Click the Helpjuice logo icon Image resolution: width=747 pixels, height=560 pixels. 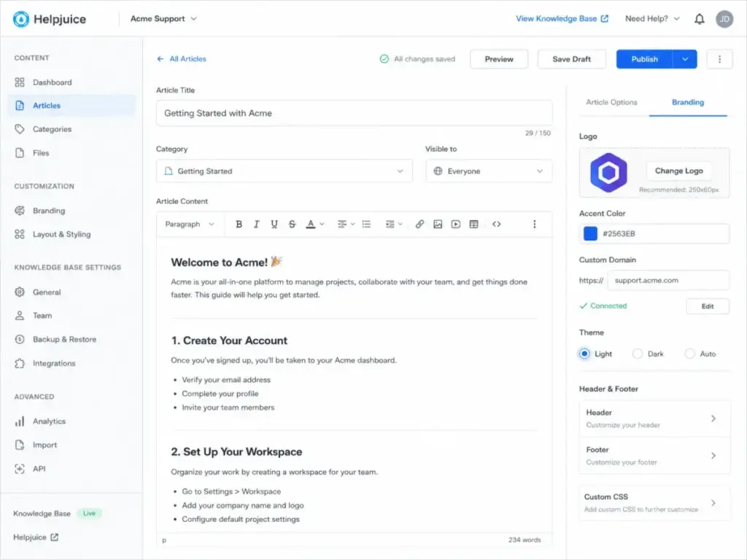[21, 19]
